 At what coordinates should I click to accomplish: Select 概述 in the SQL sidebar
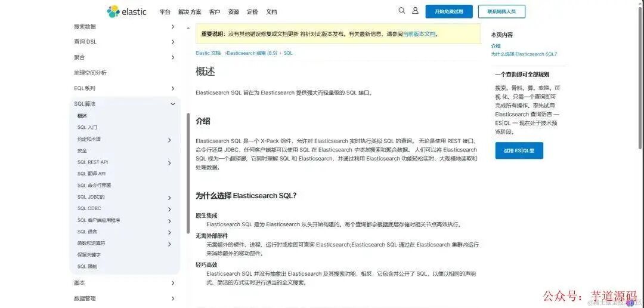coord(82,116)
